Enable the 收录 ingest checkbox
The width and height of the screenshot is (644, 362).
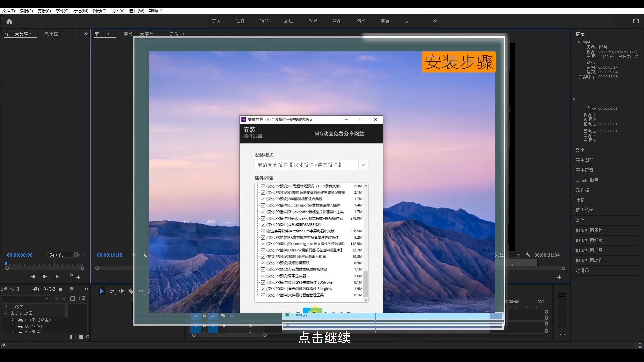click(73, 299)
